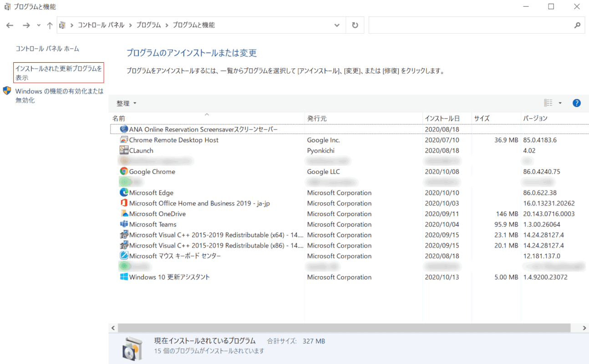Click the 2020/07/10 install date cell
This screenshot has height=364, width=589.
(x=442, y=140)
